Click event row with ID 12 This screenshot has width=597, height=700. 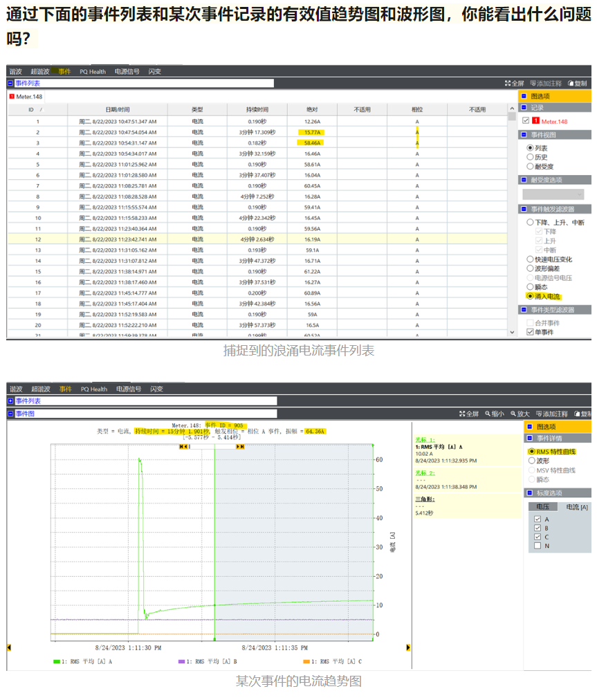[x=208, y=239]
